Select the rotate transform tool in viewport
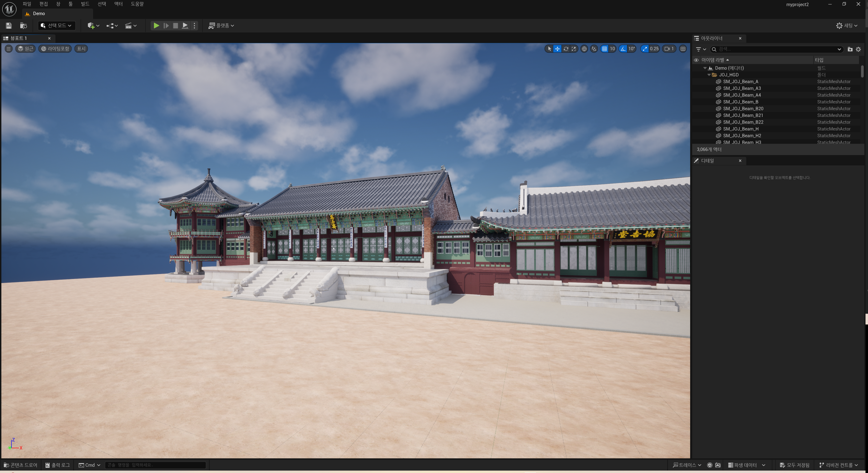 pyautogui.click(x=566, y=49)
